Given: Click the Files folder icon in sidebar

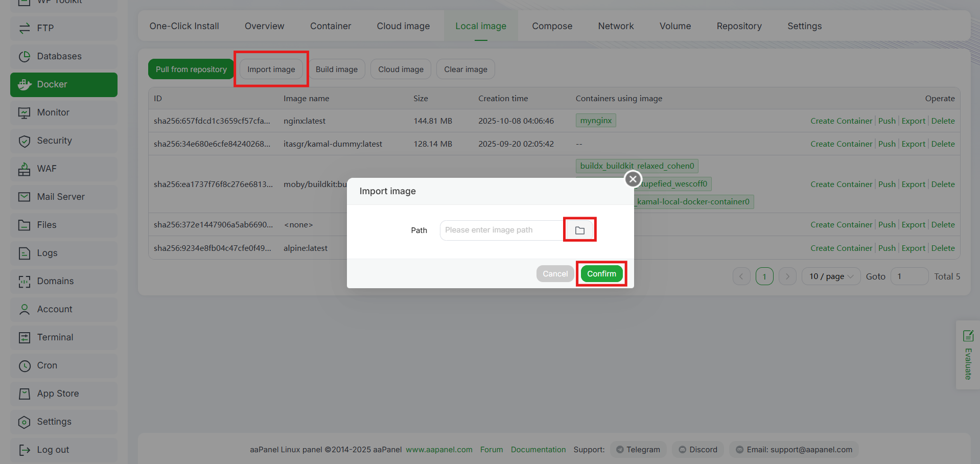Looking at the screenshot, I should (25, 225).
